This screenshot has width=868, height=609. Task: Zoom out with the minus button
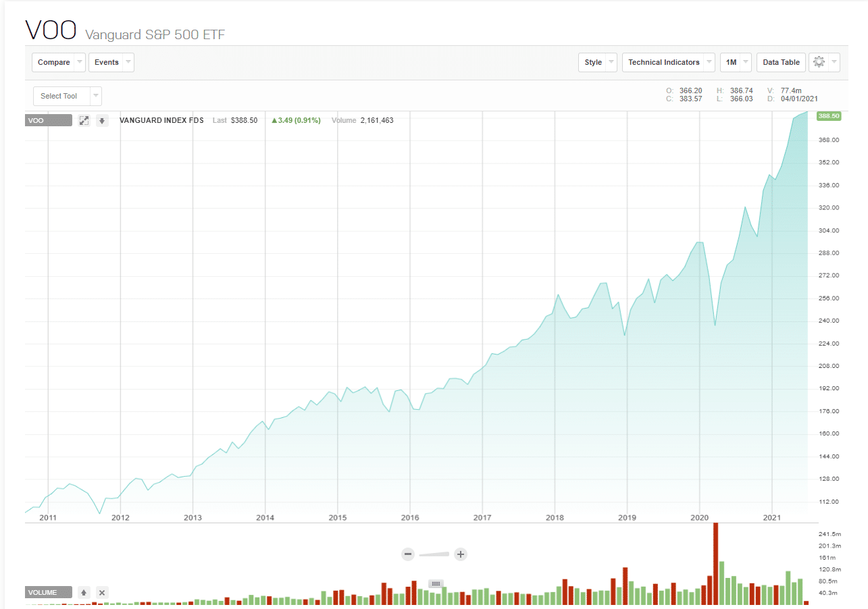point(408,554)
